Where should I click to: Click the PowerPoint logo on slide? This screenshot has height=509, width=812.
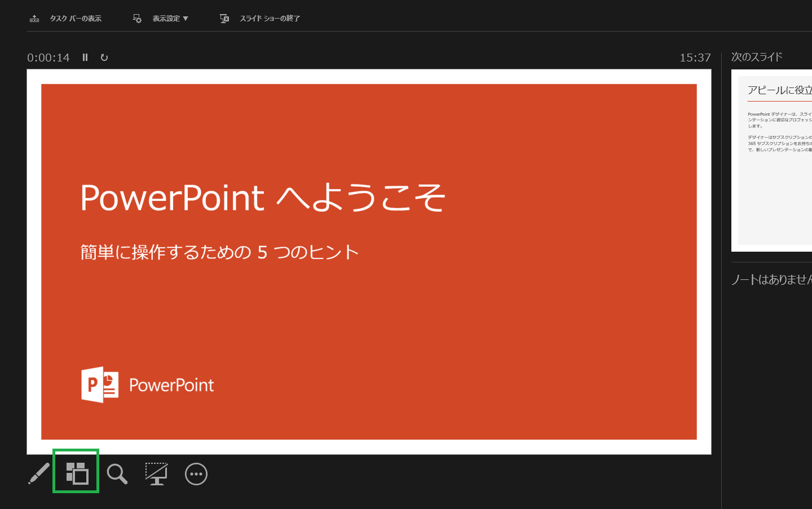point(148,385)
